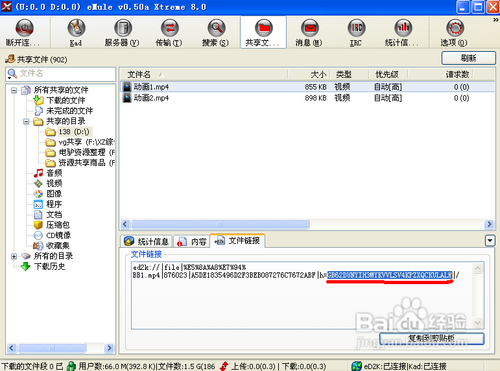The height and width of the screenshot is (371, 500).
Task: Expand the 所有的目录 tree node
Action: pyautogui.click(x=14, y=256)
